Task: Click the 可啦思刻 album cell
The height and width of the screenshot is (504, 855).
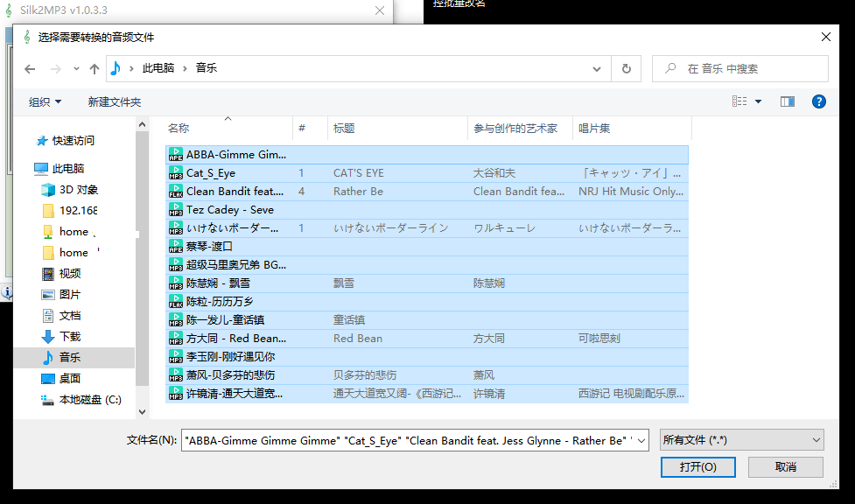Action: coord(599,339)
